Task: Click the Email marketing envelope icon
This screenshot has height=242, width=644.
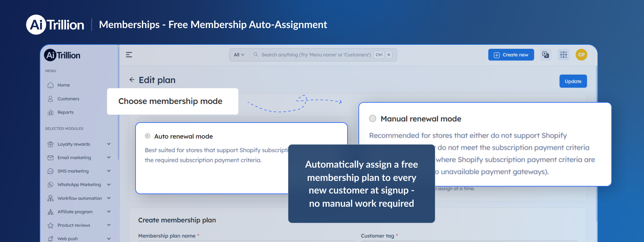Action: [50, 158]
